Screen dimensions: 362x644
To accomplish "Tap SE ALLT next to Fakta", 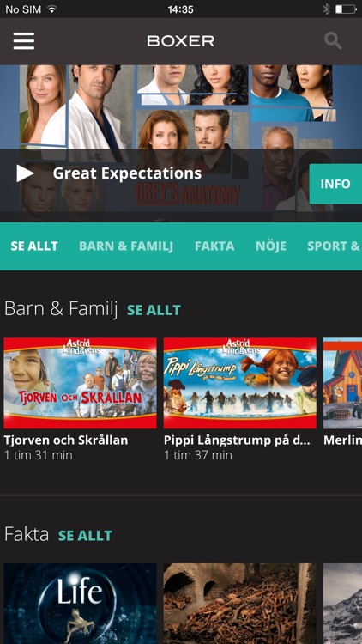I will 85,536.
